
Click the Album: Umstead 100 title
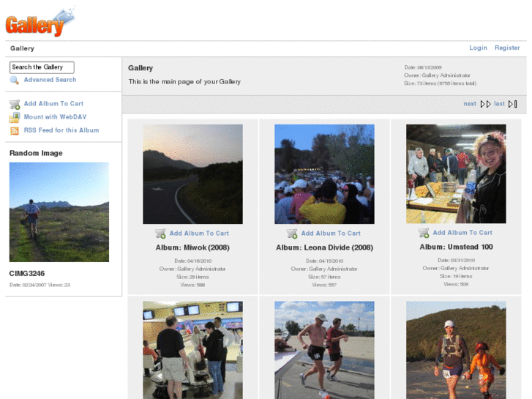pos(456,247)
